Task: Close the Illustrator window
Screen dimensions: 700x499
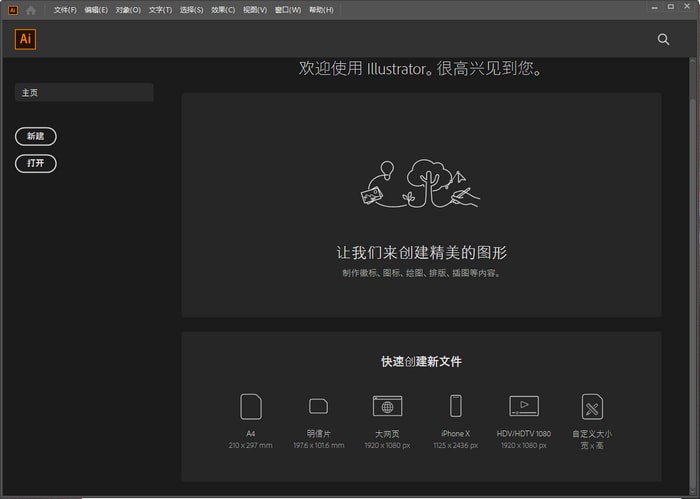Action: pos(687,6)
